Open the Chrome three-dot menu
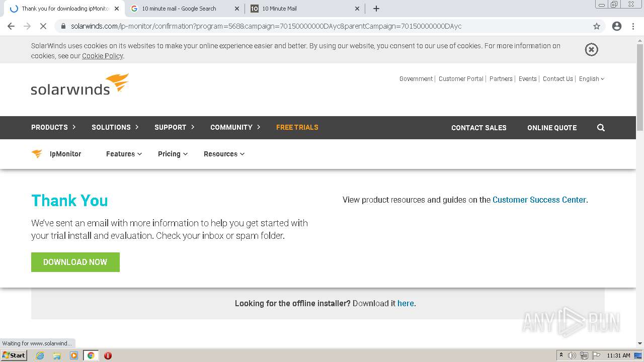 [633, 26]
